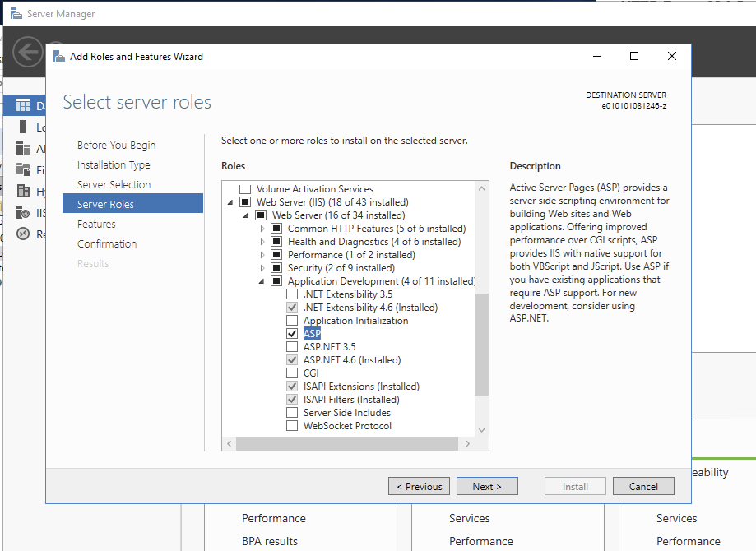Toggle Health and Diagnostics checkbox
Image resolution: width=756 pixels, height=551 pixels.
276,242
